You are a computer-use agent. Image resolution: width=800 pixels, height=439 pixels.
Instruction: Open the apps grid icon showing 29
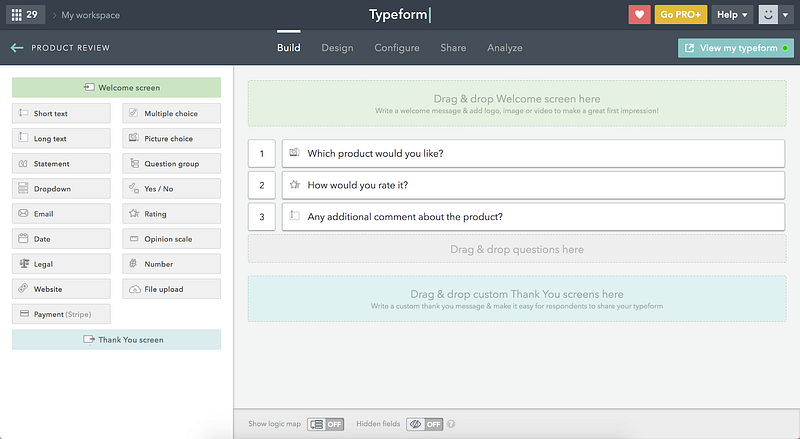25,15
